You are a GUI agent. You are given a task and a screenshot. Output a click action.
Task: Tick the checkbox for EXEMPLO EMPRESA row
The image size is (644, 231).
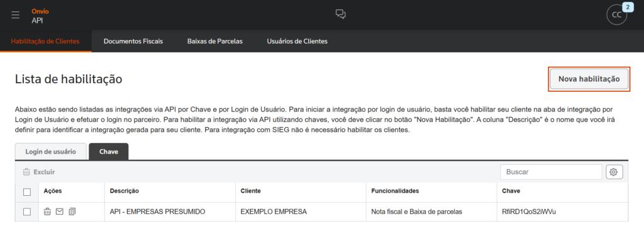click(x=27, y=212)
